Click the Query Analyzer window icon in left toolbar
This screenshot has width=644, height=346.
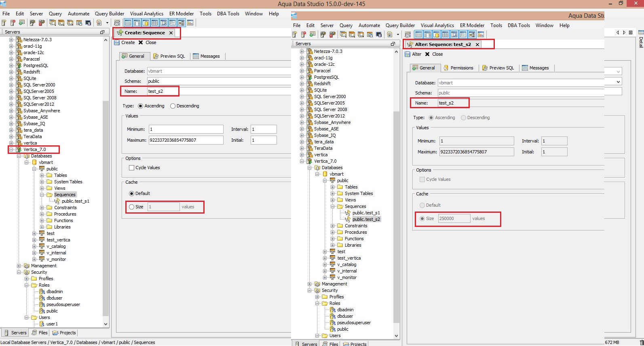53,23
